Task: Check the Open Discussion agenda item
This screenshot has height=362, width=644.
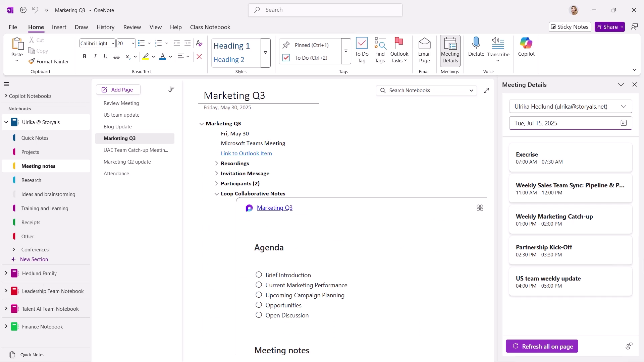Action: pyautogui.click(x=259, y=315)
